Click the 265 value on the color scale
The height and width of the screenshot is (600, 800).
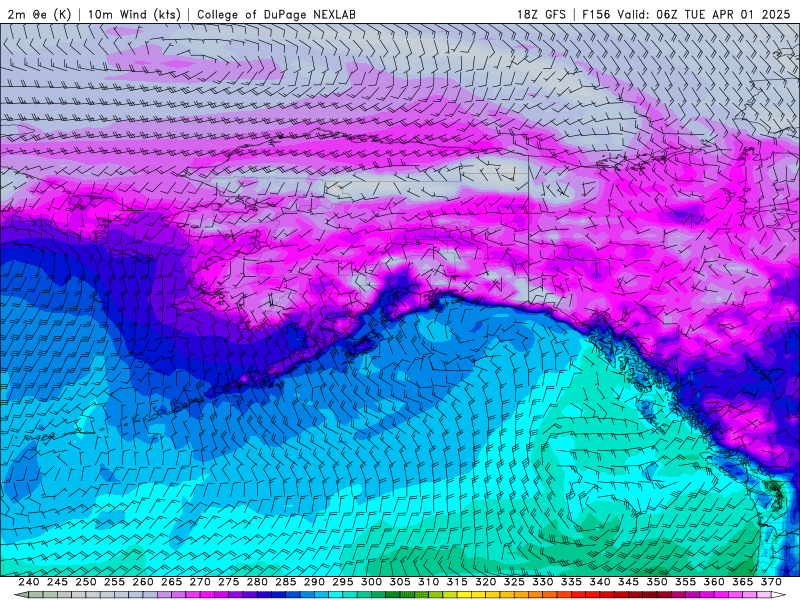pyautogui.click(x=171, y=582)
